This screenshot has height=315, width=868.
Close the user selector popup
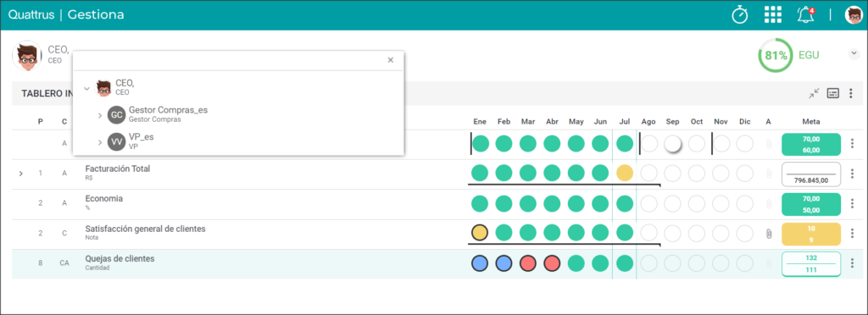coord(390,59)
